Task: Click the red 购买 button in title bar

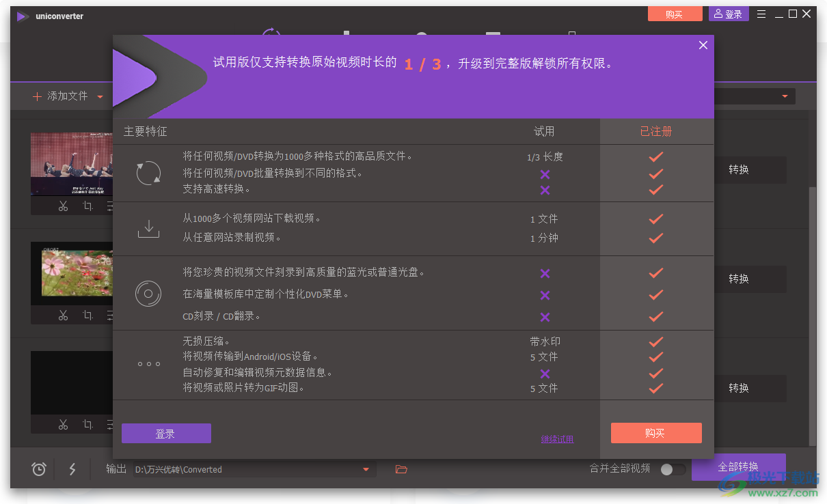Action: click(x=675, y=14)
